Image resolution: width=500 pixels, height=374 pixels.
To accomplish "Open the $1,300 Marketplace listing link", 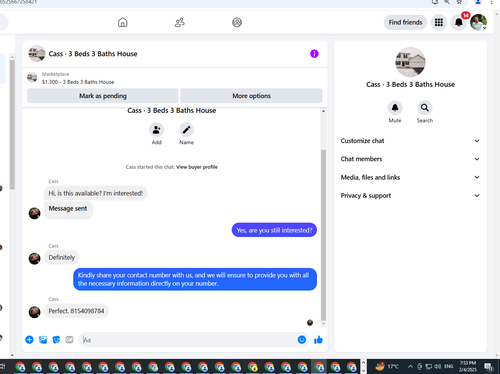I will pyautogui.click(x=78, y=82).
